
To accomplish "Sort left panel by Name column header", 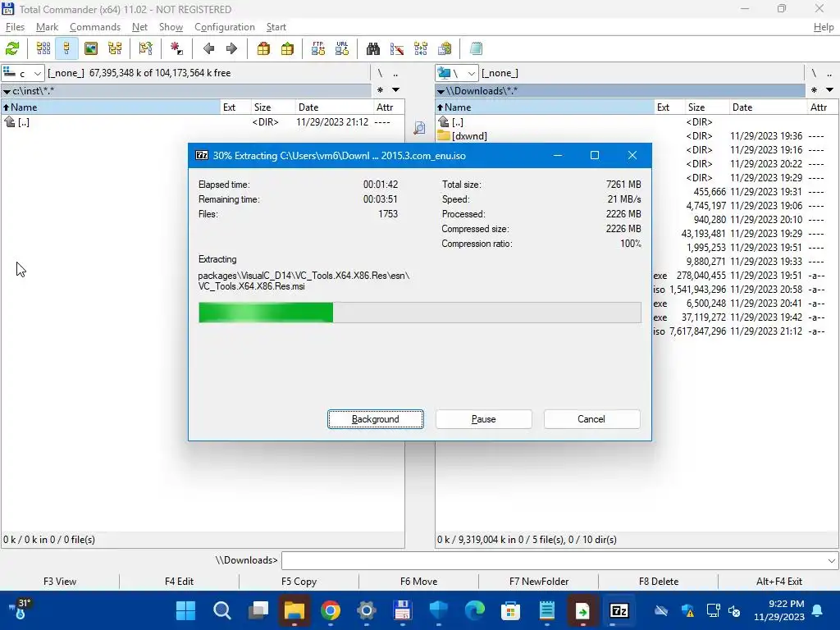I will point(111,107).
